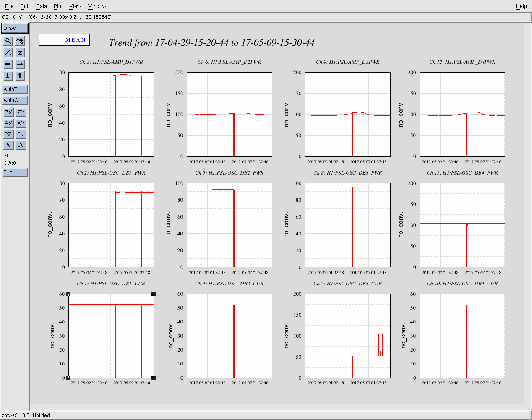
Task: Select the H1:PSL-OSC_DB1_CUR plot title
Action: [x=111, y=284]
